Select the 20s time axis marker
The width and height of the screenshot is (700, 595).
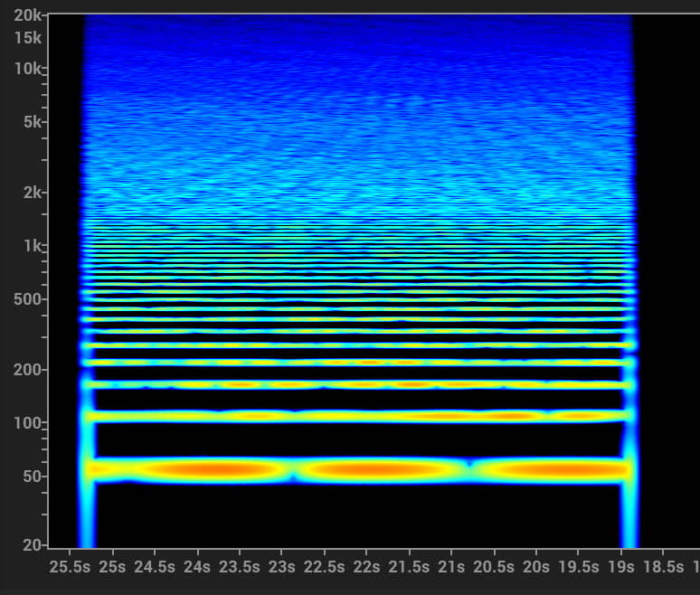pos(536,567)
